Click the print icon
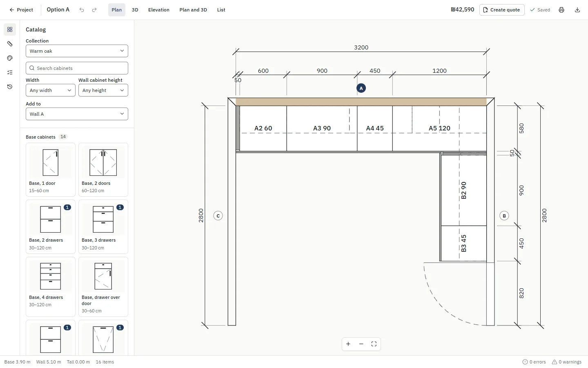 point(561,10)
